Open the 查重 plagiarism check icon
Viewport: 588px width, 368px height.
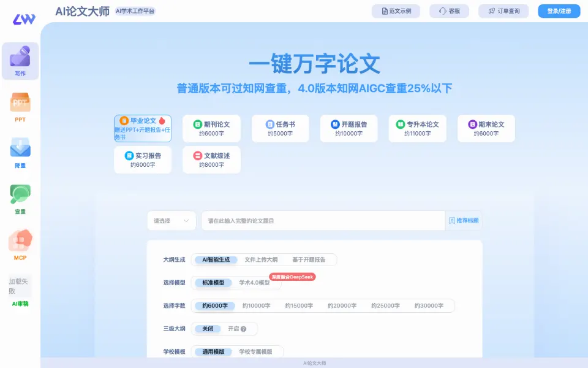tap(20, 199)
